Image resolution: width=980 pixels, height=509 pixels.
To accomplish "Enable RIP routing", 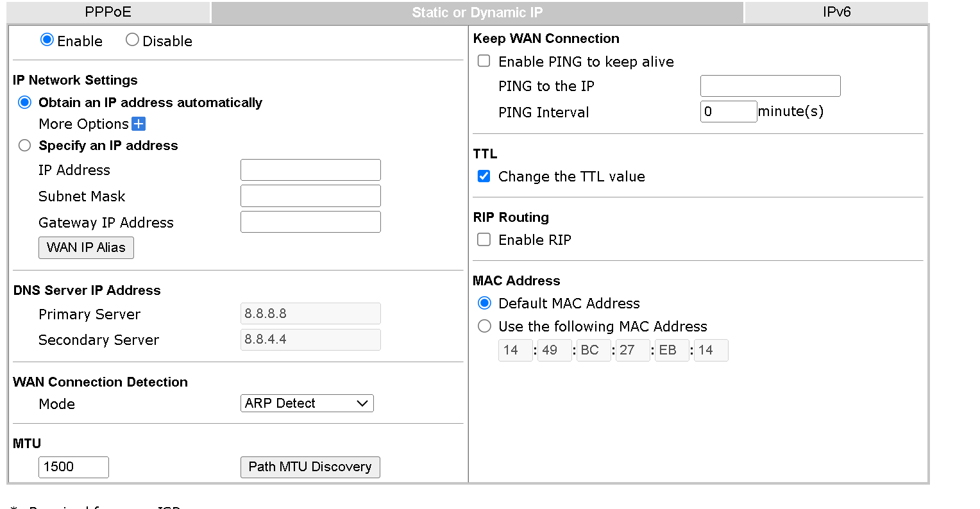I will point(484,239).
